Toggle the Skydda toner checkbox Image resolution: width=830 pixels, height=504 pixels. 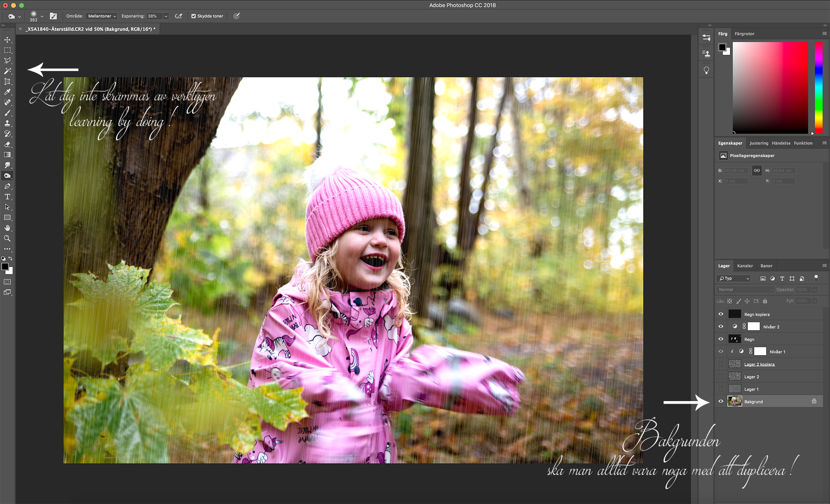193,16
